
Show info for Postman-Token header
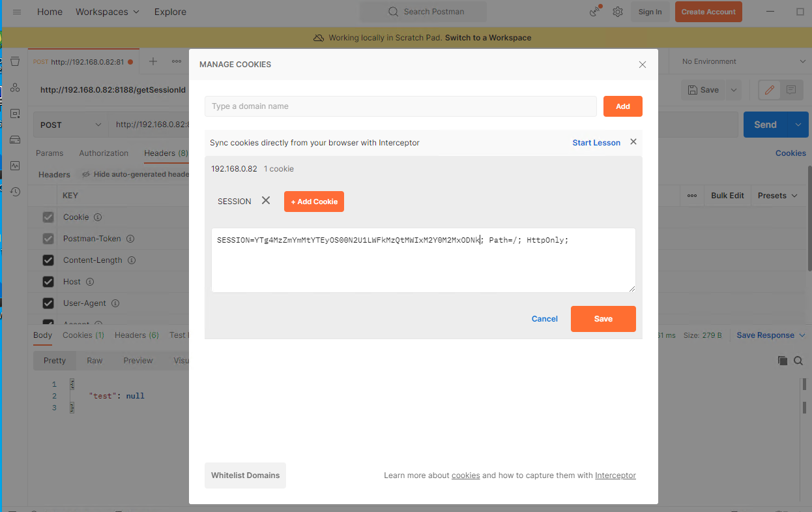tap(130, 239)
